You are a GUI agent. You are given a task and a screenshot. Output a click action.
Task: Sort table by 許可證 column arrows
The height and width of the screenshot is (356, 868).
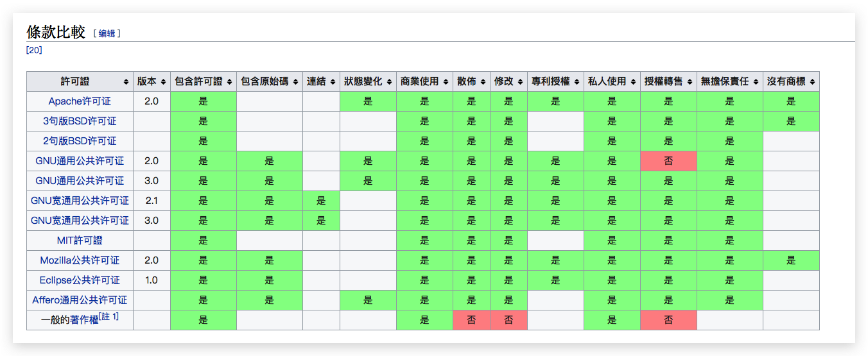pyautogui.click(x=125, y=82)
